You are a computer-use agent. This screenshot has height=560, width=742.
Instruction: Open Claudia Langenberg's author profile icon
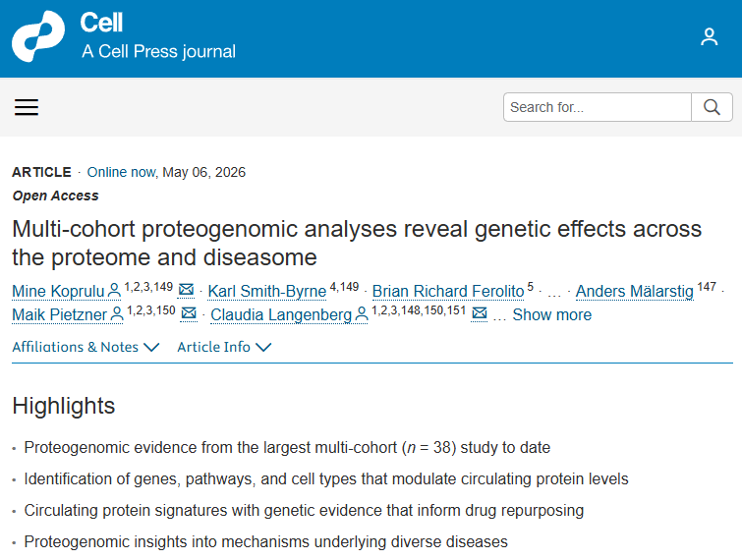(x=362, y=314)
